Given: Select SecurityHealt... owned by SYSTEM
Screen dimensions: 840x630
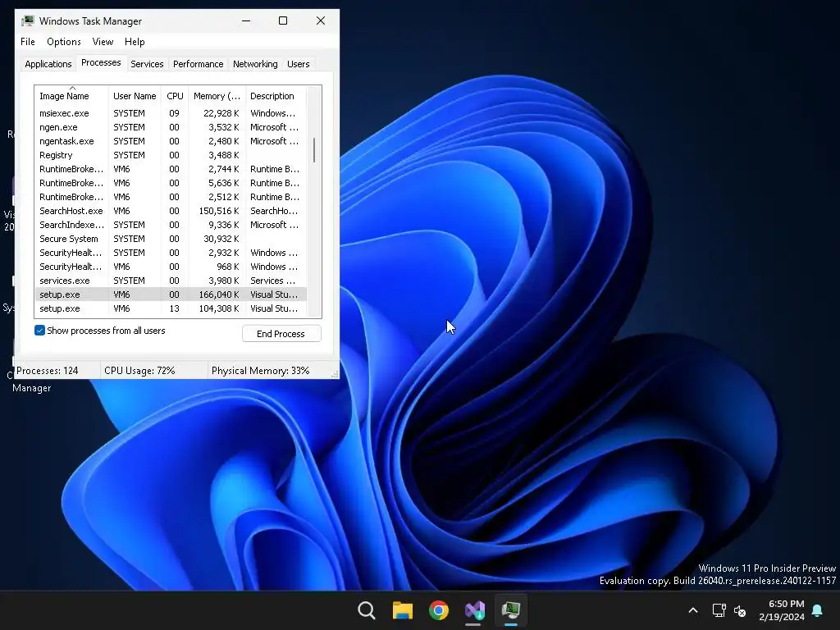Looking at the screenshot, I should 171,253.
